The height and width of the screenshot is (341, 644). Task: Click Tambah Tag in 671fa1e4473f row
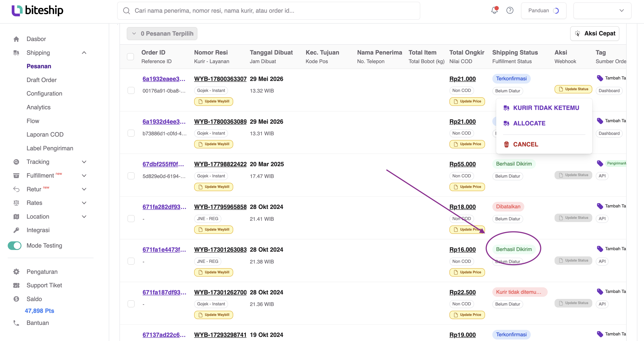tap(615, 249)
